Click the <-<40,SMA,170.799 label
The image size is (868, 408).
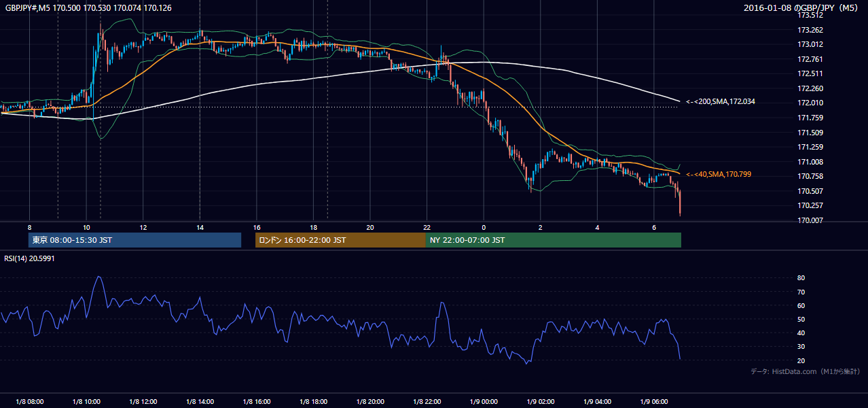[718, 175]
